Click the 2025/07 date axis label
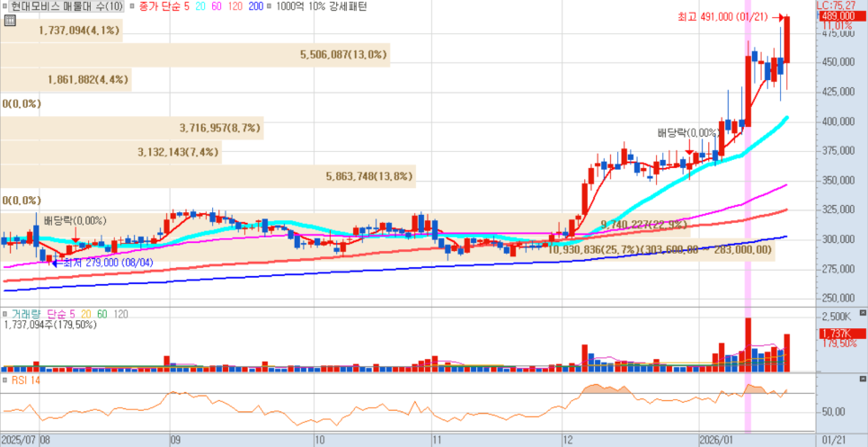Screen dimensions: 868x447 18,439
